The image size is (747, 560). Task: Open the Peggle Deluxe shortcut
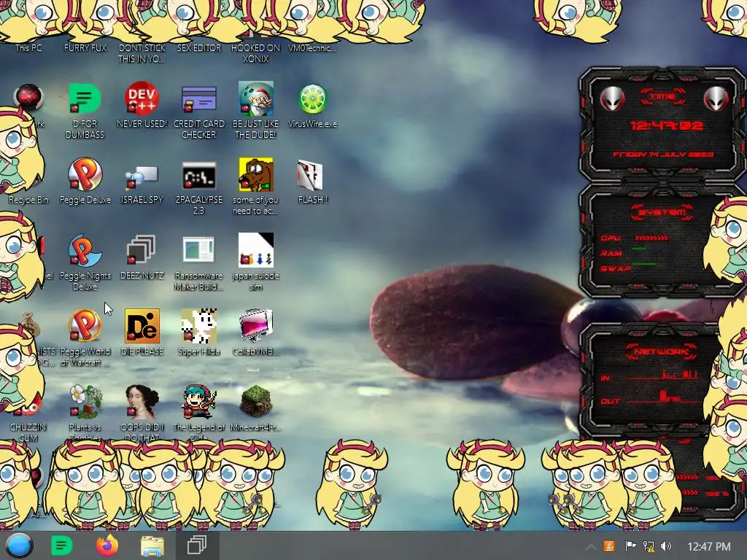point(85,174)
